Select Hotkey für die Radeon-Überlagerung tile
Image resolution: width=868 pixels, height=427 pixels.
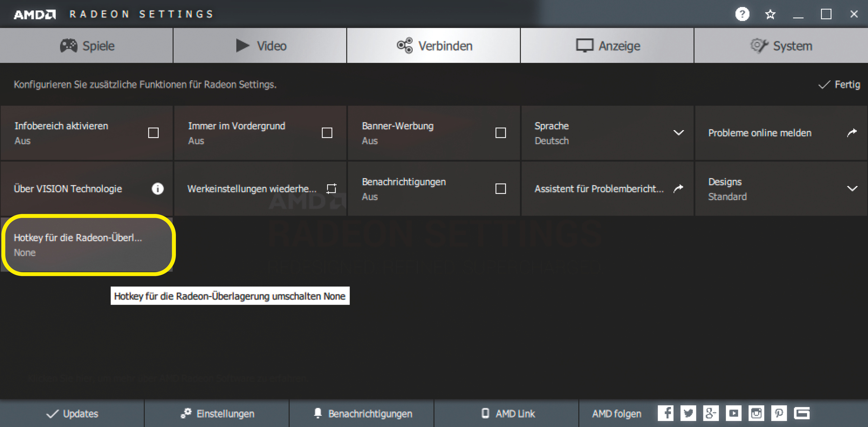point(87,245)
